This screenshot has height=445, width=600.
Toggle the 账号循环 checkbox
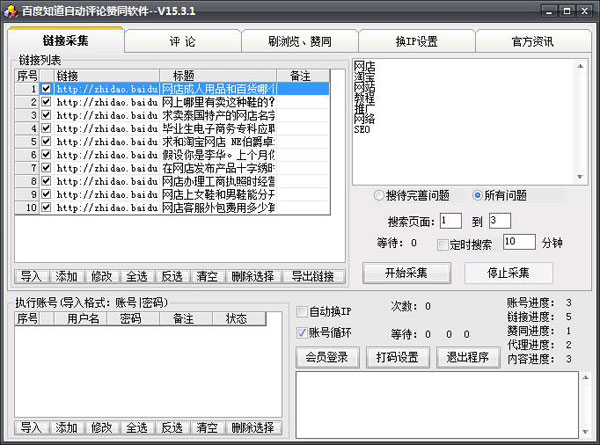tap(302, 333)
